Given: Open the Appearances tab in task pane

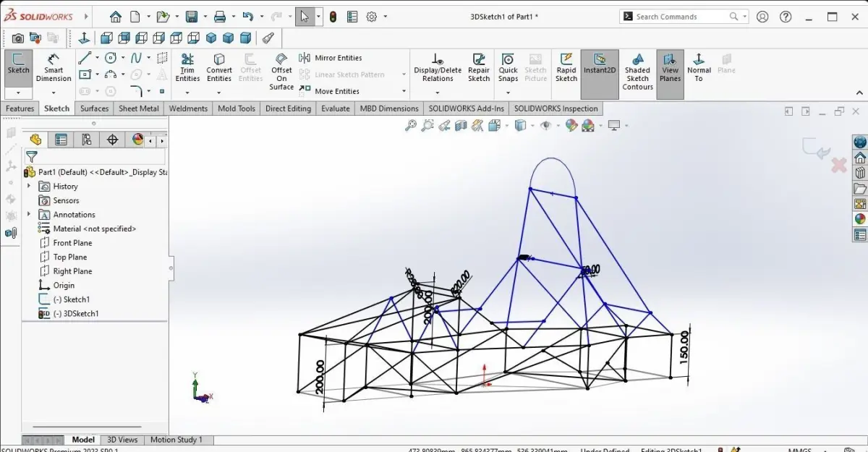Looking at the screenshot, I should coord(860,219).
